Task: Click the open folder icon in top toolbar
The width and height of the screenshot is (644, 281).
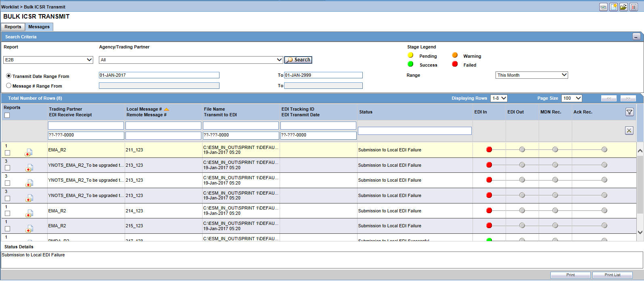Action: (623, 7)
